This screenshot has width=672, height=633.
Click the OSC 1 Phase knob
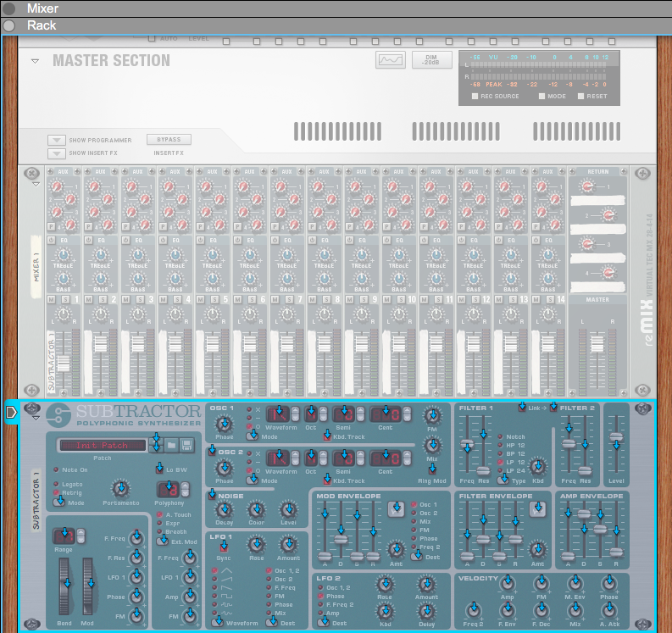(225, 425)
